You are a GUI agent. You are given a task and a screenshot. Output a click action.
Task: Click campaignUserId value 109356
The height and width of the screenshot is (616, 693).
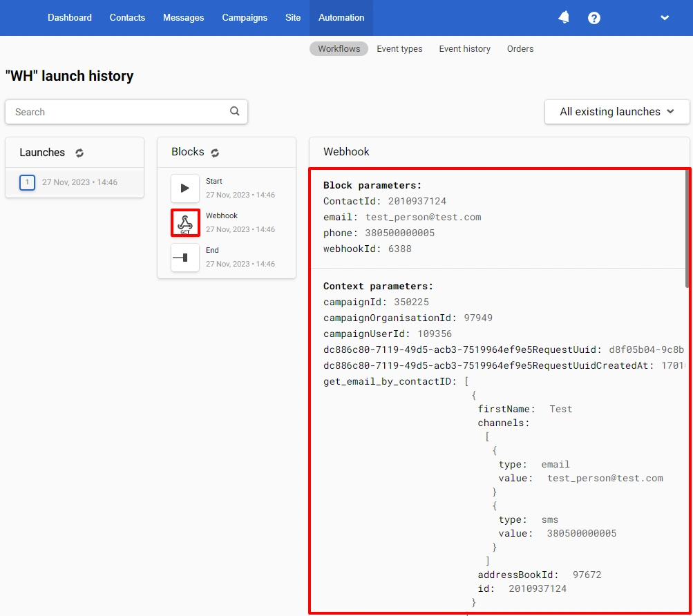[435, 334]
